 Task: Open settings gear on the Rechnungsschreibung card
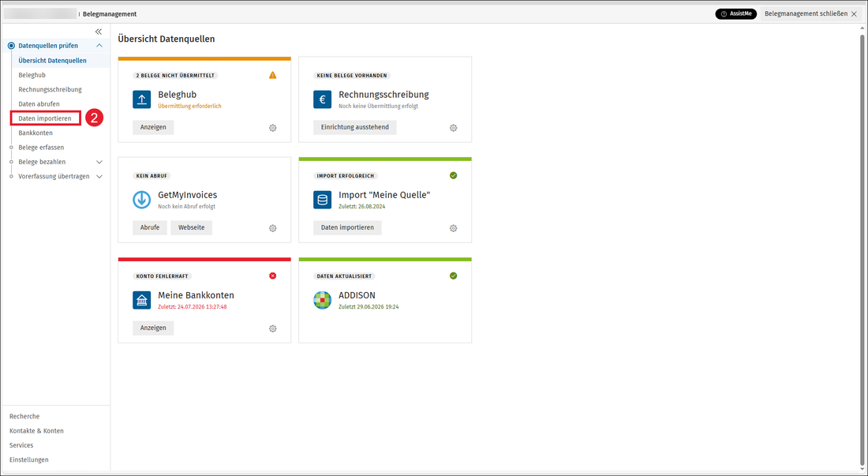click(x=454, y=128)
